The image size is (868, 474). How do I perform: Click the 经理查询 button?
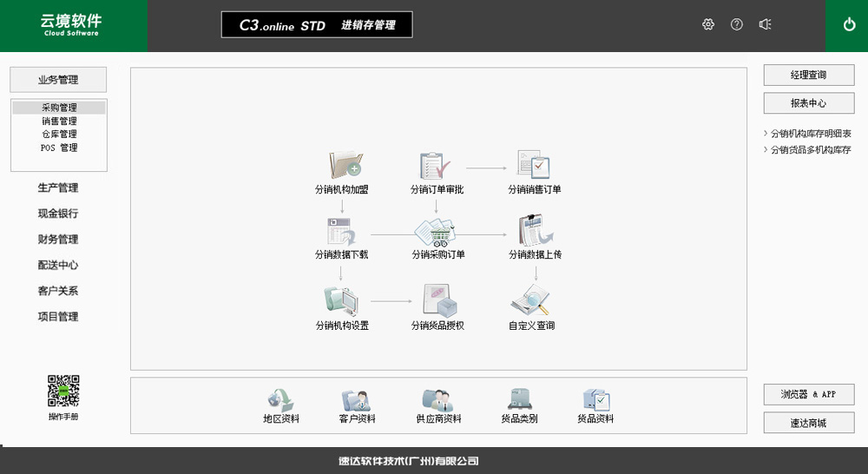(x=808, y=76)
